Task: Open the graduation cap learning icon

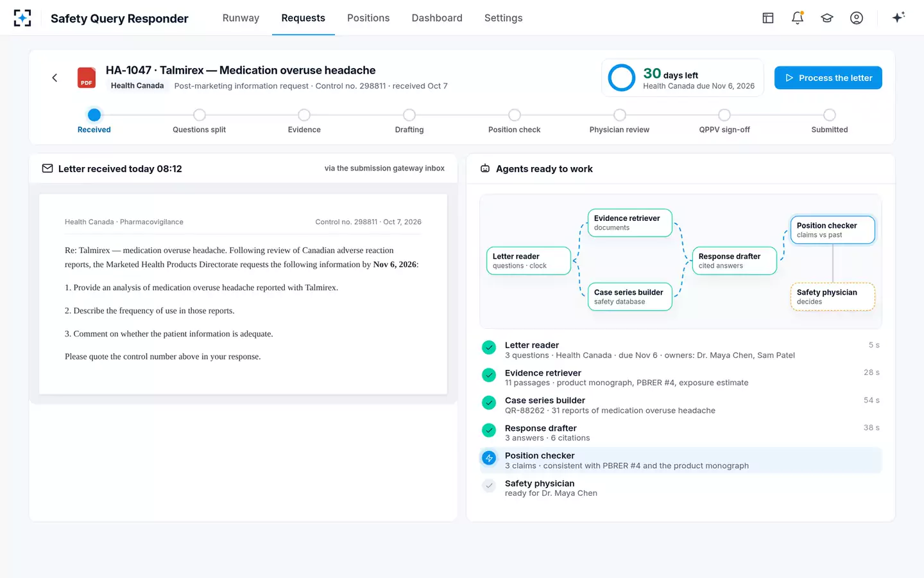Action: (827, 18)
